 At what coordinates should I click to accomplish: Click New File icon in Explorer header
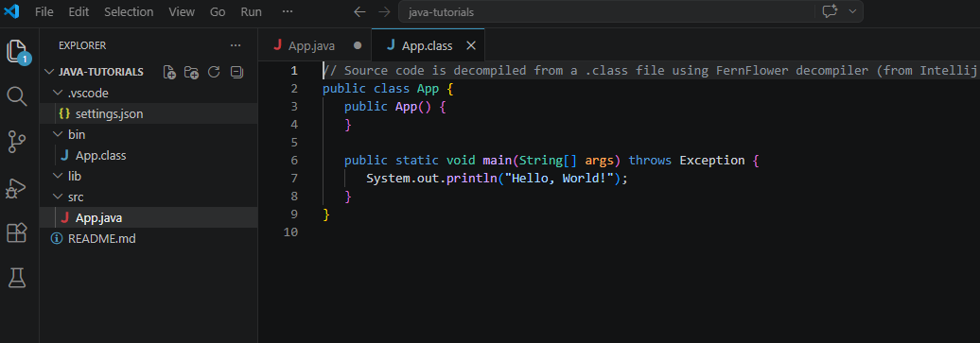169,72
